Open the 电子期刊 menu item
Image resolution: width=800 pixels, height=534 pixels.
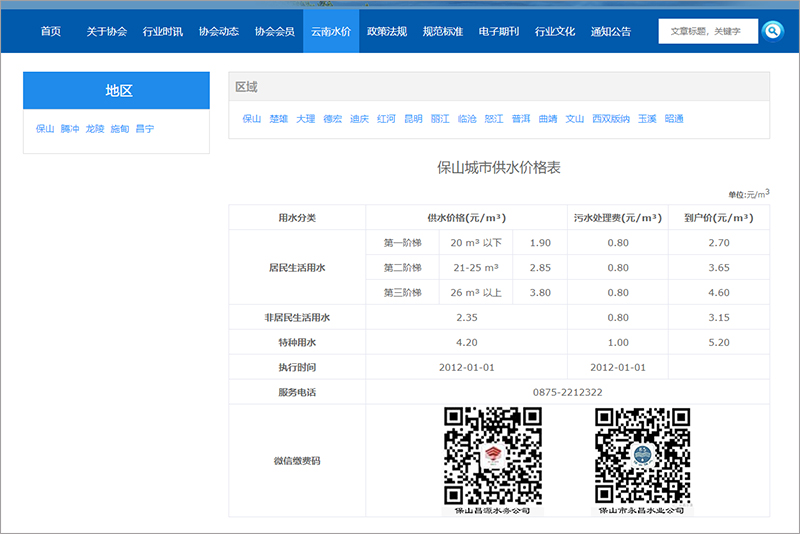click(499, 31)
